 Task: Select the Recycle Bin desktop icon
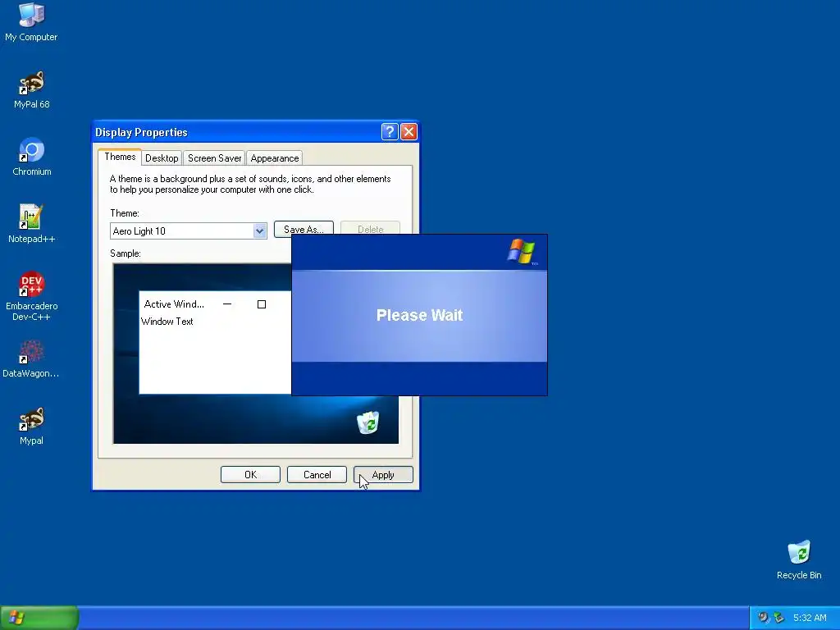(x=799, y=559)
